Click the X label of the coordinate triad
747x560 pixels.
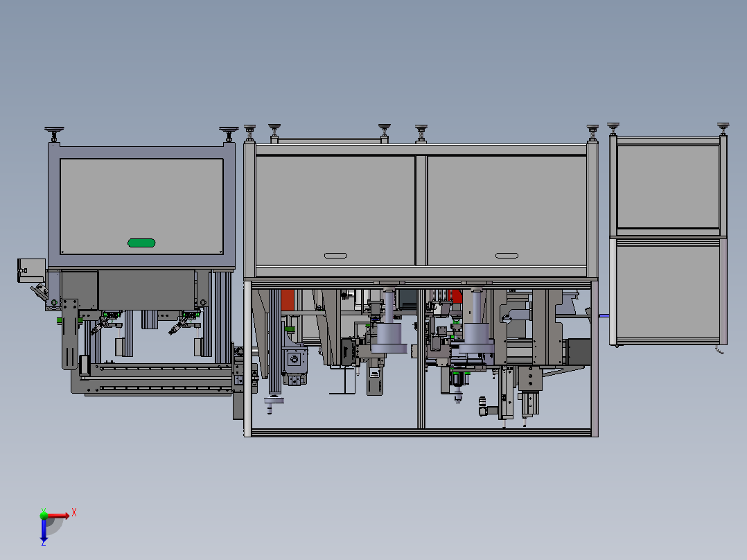(x=74, y=513)
